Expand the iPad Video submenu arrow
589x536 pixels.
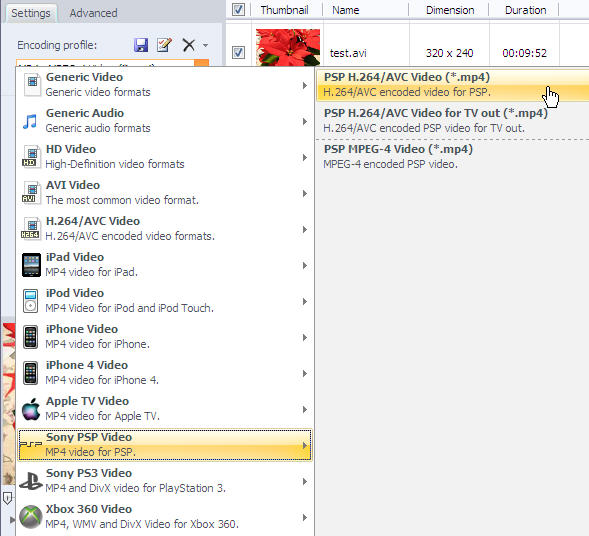pyautogui.click(x=305, y=266)
